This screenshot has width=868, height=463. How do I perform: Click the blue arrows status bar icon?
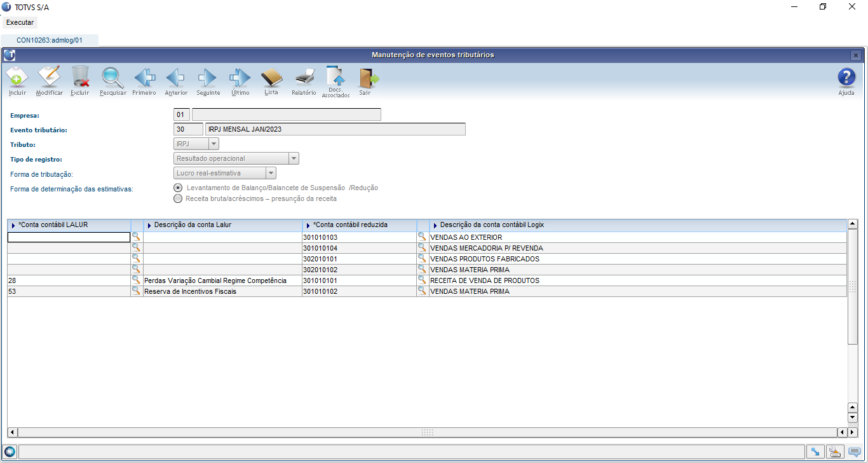coord(814,452)
